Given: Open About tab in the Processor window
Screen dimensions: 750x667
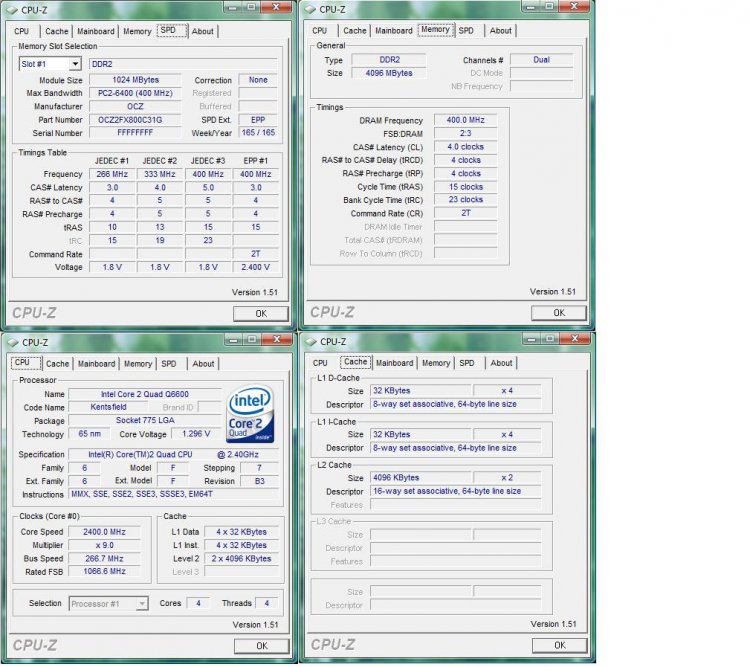Looking at the screenshot, I should (x=203, y=364).
